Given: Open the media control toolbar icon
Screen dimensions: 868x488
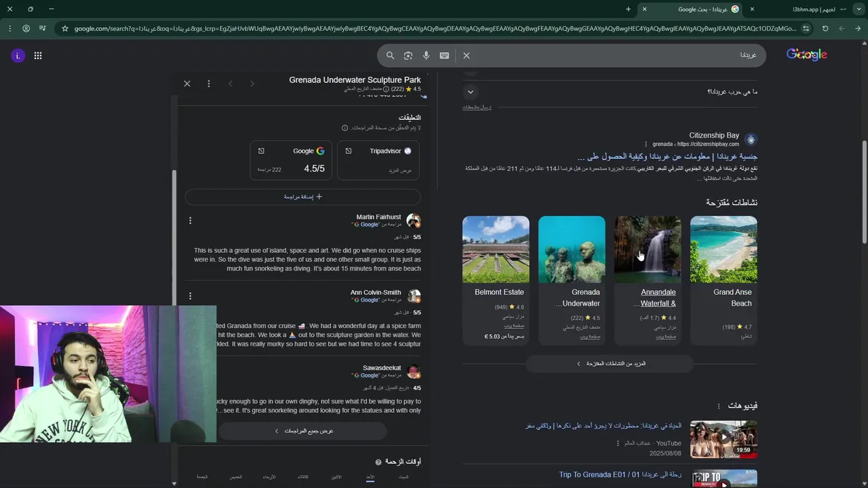Looking at the screenshot, I should click(43, 28).
